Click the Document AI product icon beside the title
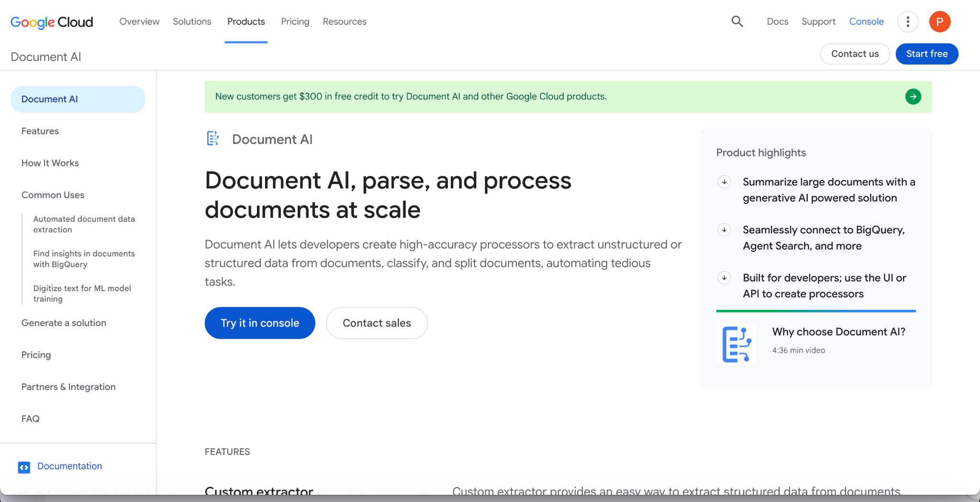Viewport: 980px width, 502px height. click(213, 139)
